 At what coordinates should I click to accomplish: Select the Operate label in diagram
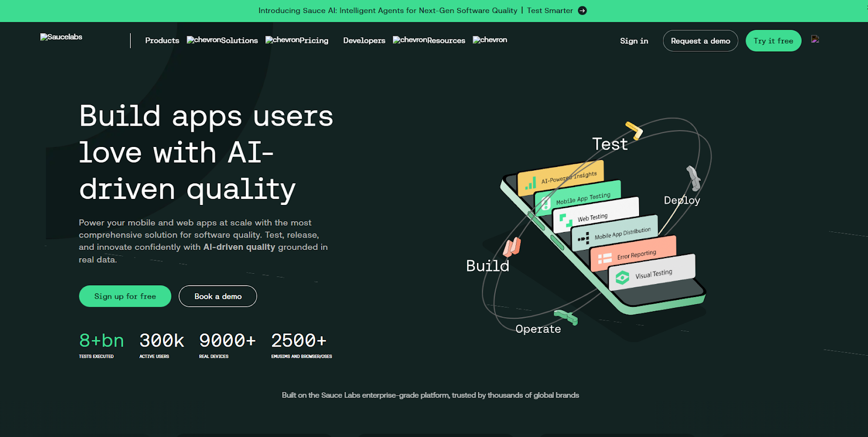pos(538,329)
